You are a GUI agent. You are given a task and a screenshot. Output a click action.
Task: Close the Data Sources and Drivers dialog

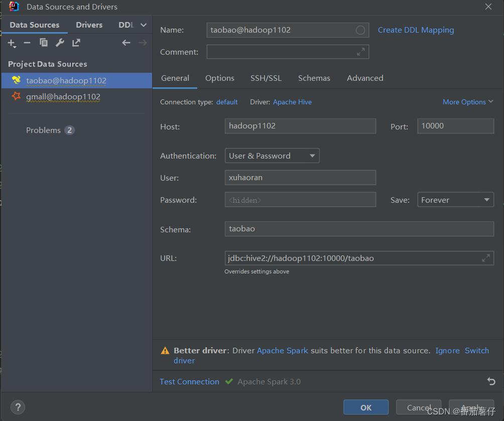tap(488, 7)
